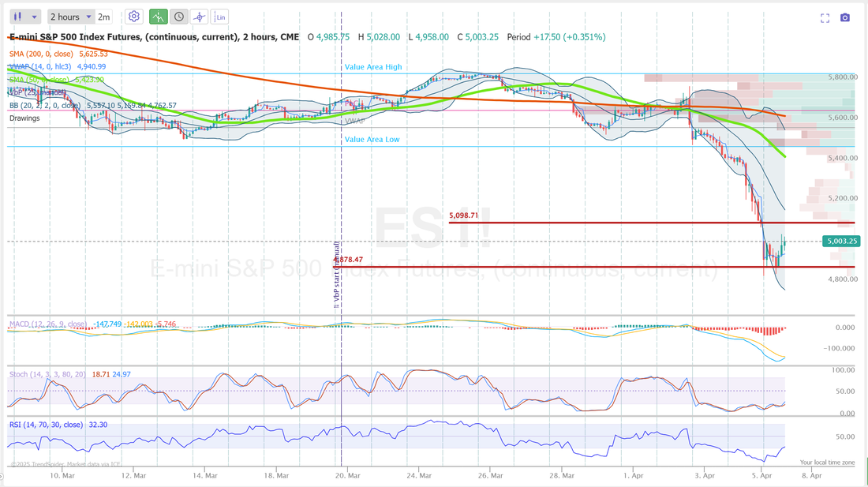Select the 2m timeframe button
Viewport: 868px width, 487px height.
103,17
